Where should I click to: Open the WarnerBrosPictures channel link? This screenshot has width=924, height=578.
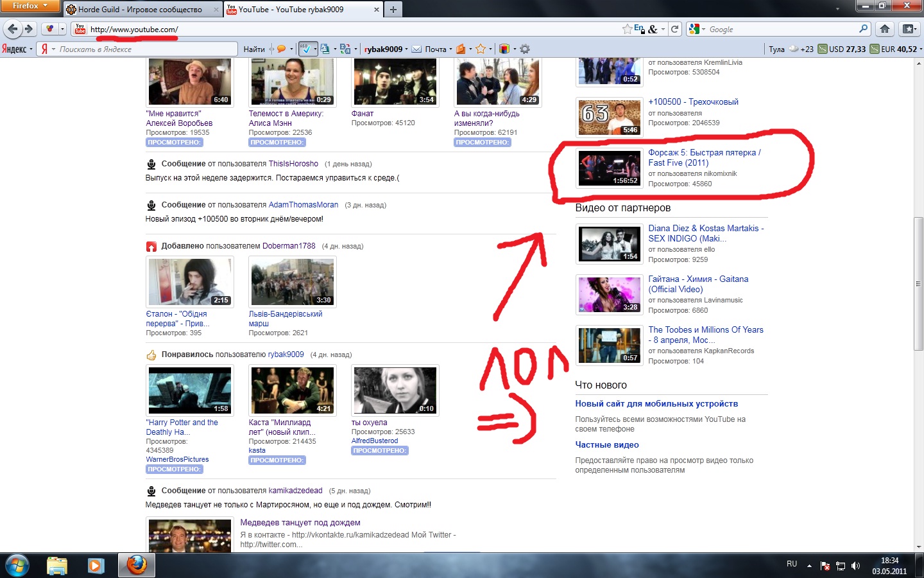tap(177, 460)
